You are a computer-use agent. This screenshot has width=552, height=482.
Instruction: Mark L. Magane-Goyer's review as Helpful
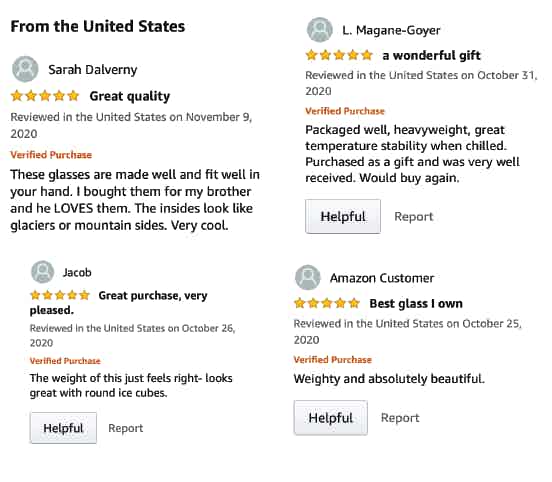343,216
